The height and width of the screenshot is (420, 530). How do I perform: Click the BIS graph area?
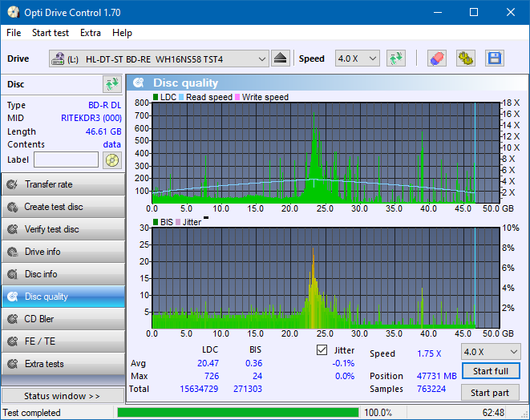(326, 278)
